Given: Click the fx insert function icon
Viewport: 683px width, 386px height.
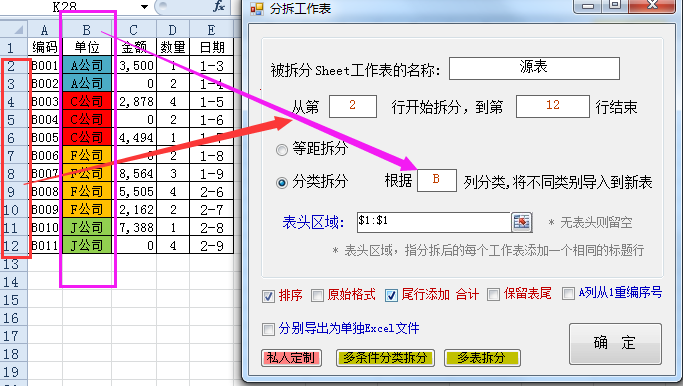Looking at the screenshot, I should [219, 6].
